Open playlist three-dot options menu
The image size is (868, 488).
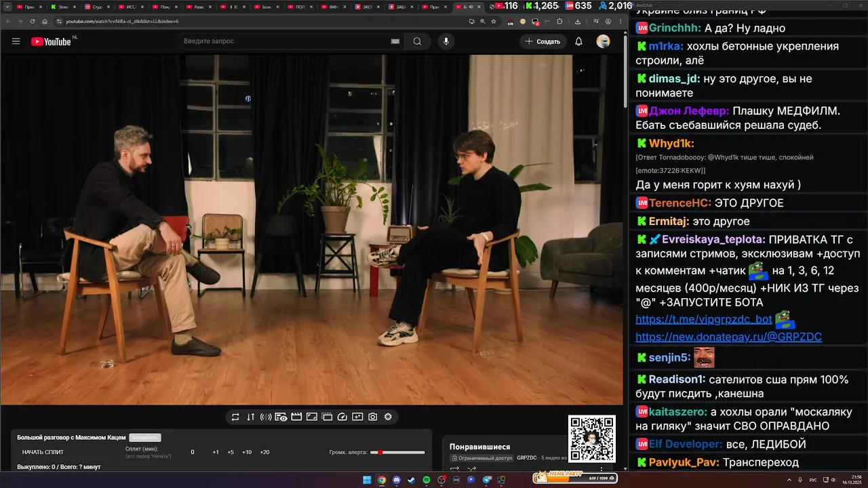(601, 468)
